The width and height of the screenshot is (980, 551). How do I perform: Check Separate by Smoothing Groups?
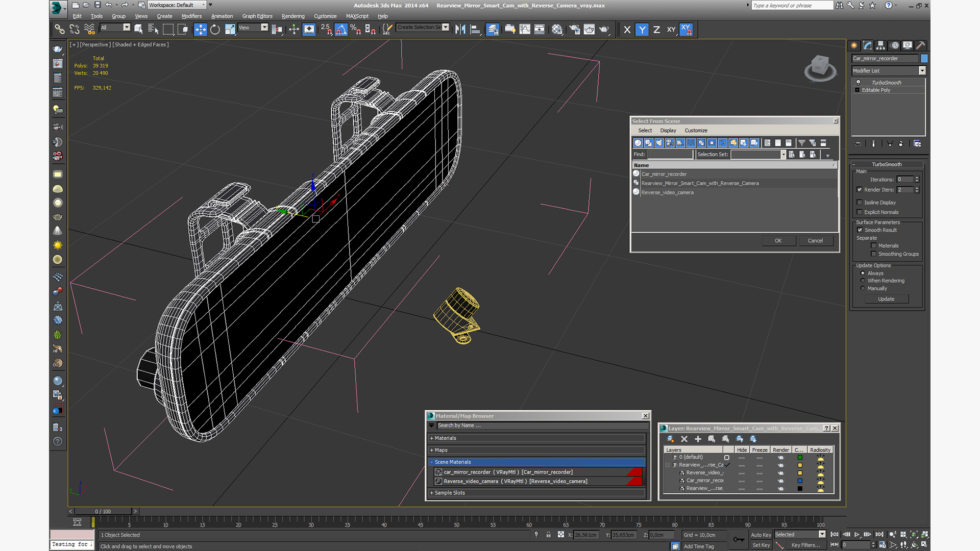874,254
